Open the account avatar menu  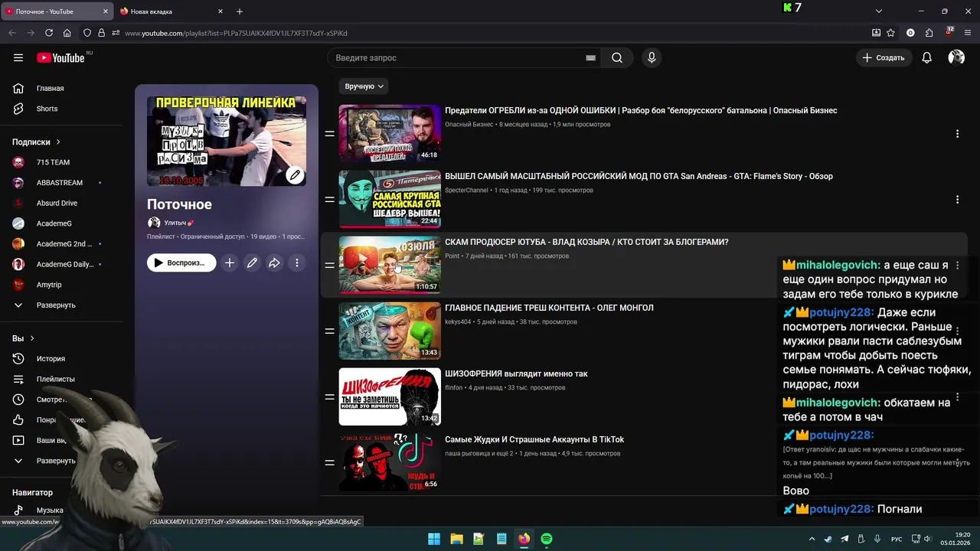pyautogui.click(x=956, y=57)
